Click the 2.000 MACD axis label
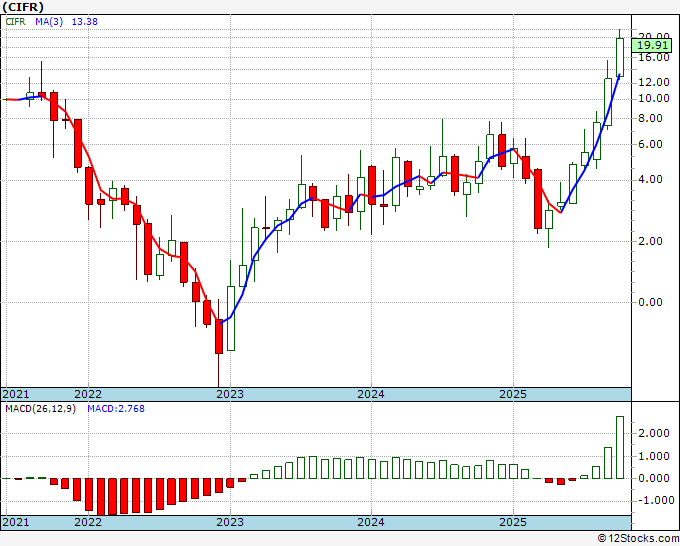680x546 pixels. pos(653,433)
